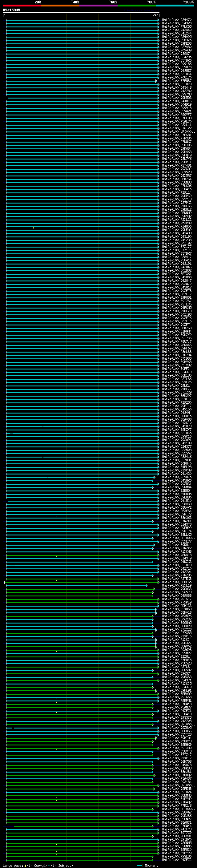Select label UniRef100_P38415

click(x=177, y=189)
